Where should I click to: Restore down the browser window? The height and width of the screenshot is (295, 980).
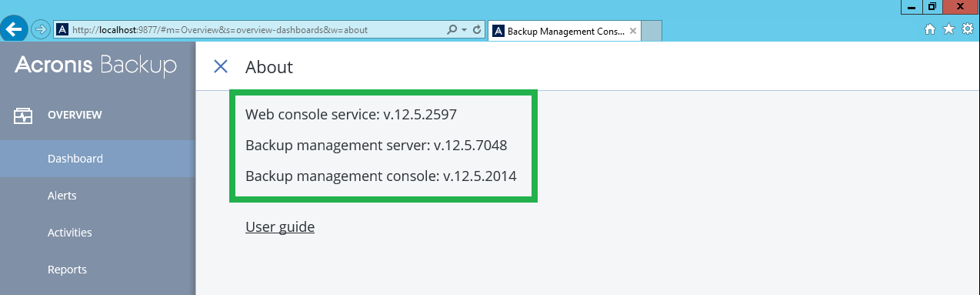(x=932, y=6)
